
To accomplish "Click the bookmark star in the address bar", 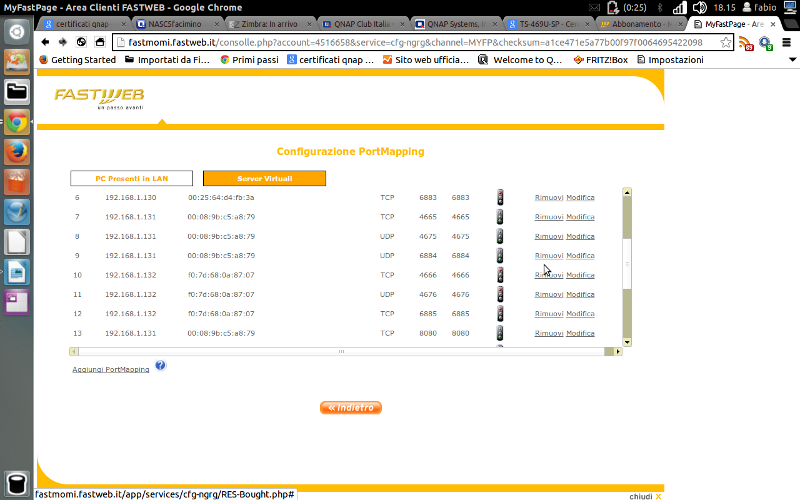I will pos(725,43).
